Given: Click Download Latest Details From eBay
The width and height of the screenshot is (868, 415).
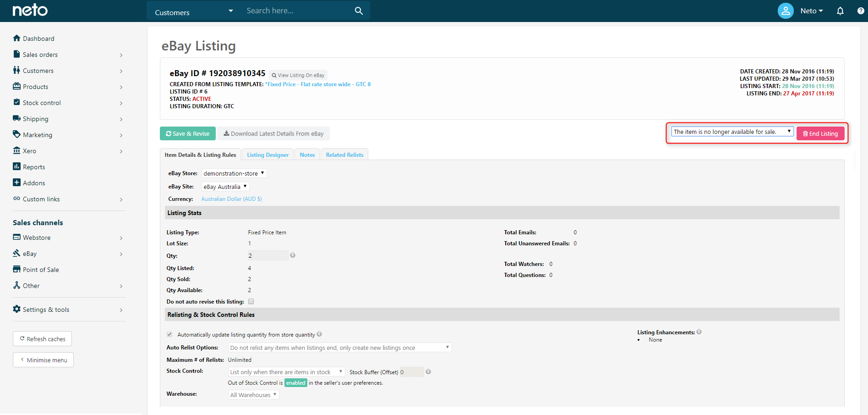Looking at the screenshot, I should click(273, 133).
